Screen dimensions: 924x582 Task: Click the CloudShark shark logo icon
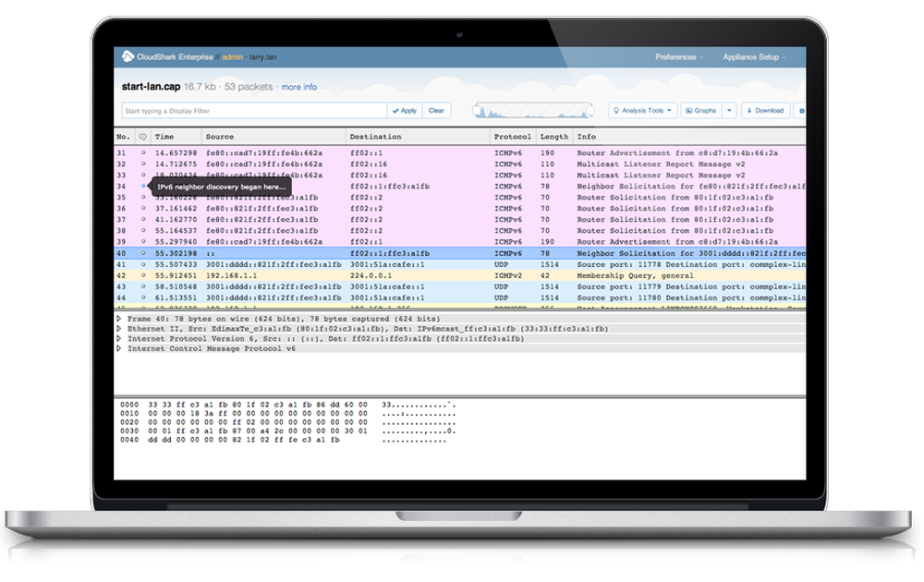pyautogui.click(x=127, y=55)
